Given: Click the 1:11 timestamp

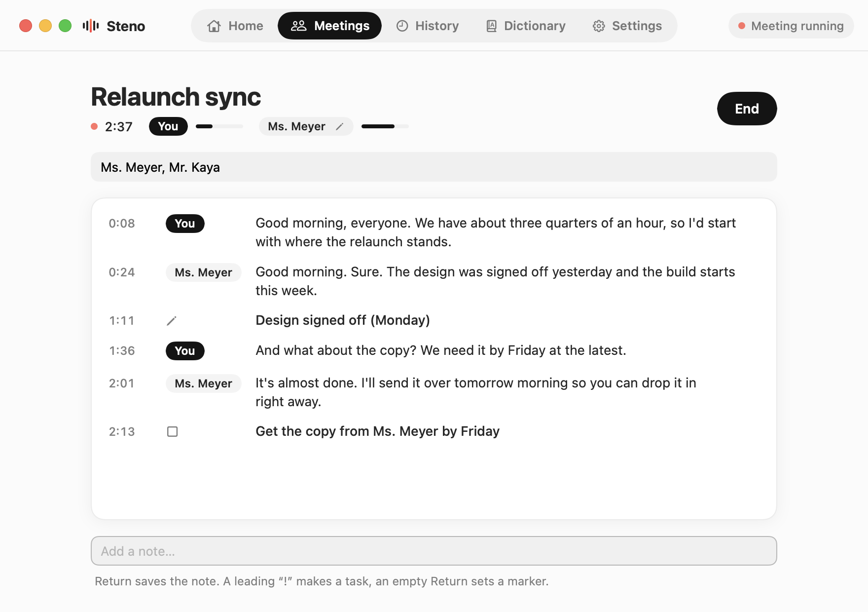Looking at the screenshot, I should (x=122, y=321).
